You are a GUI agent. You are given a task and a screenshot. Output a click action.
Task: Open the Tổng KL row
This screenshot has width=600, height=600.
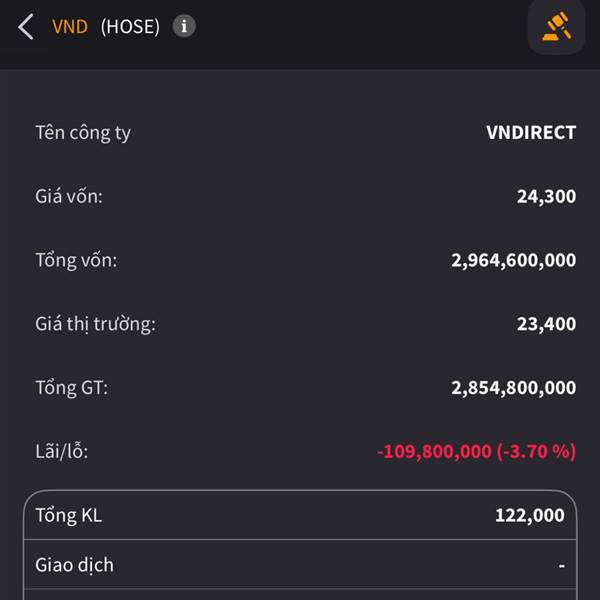point(300,515)
